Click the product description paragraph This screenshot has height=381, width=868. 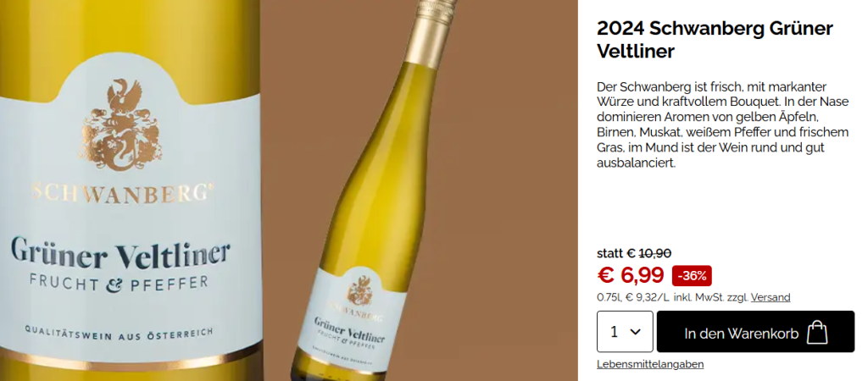722,125
